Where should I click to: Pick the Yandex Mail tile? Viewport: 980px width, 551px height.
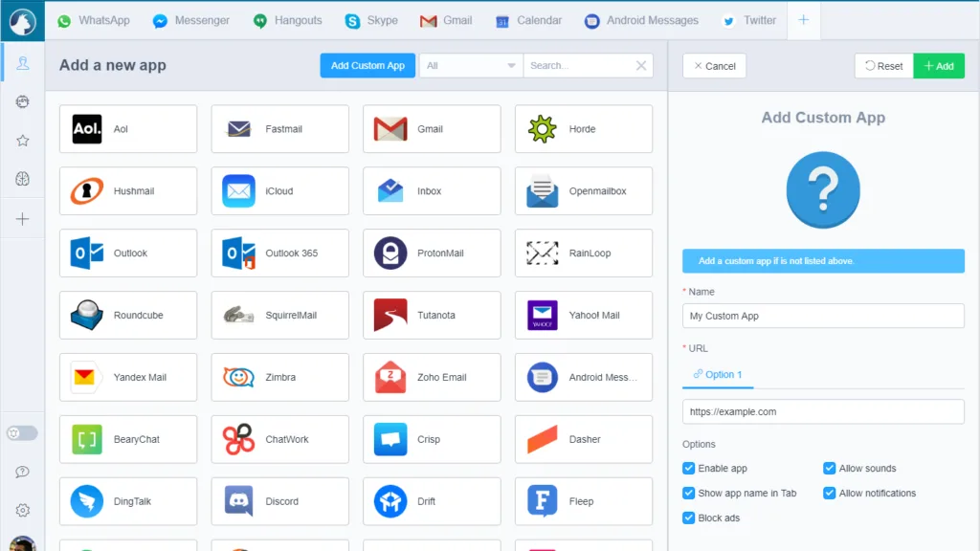128,377
